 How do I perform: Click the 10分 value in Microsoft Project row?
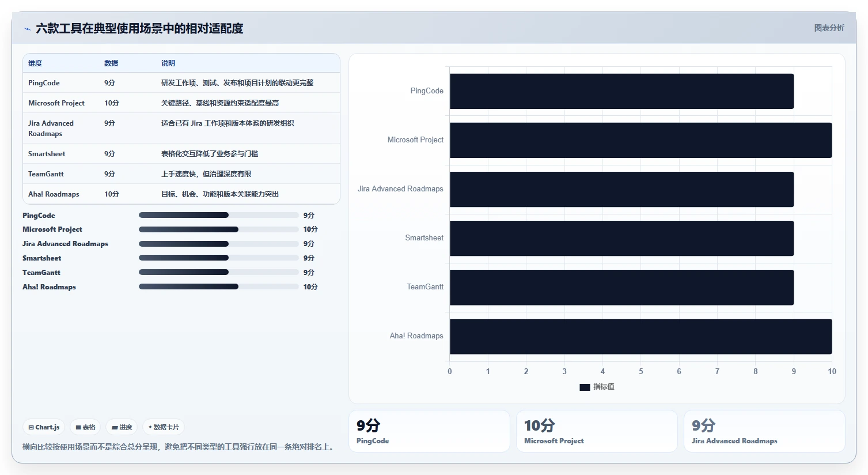tap(112, 103)
